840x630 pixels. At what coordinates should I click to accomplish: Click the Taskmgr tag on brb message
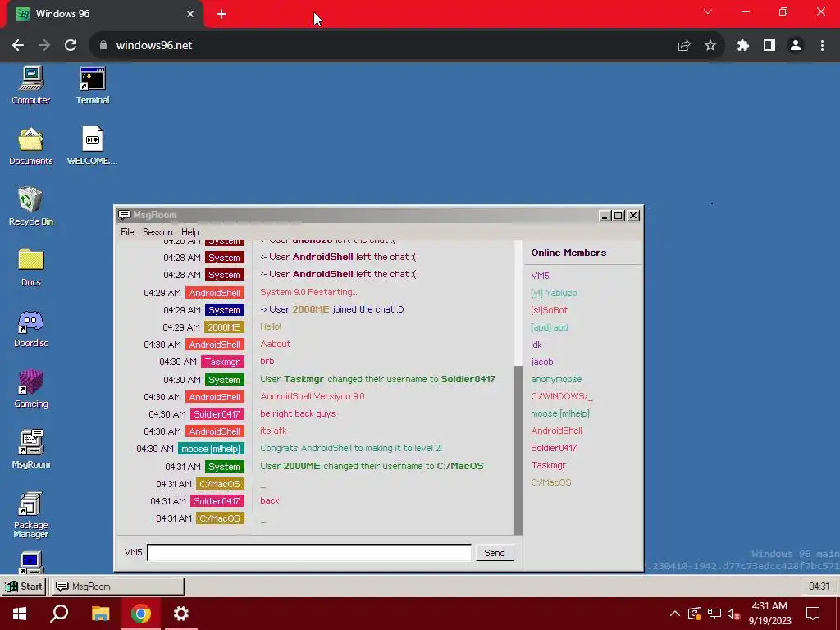click(222, 362)
